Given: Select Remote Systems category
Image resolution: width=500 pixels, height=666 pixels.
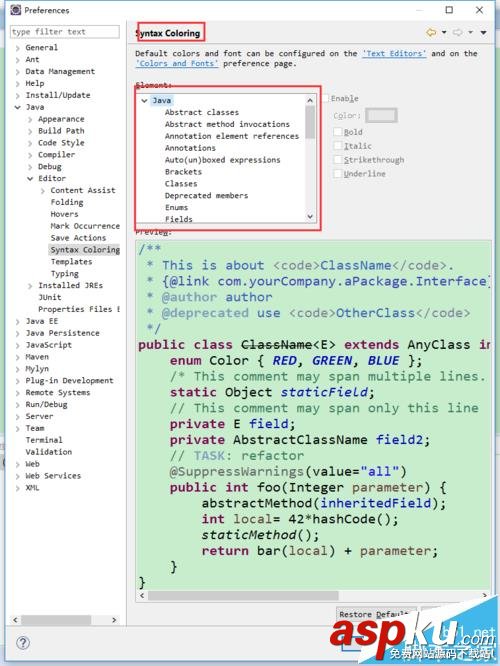Looking at the screenshot, I should point(58,392).
